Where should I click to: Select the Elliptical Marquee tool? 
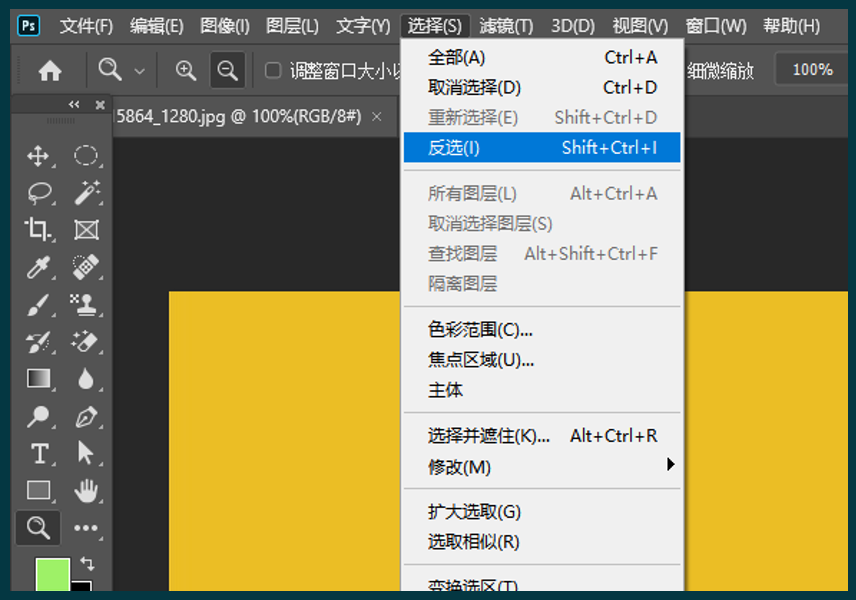pyautogui.click(x=86, y=155)
